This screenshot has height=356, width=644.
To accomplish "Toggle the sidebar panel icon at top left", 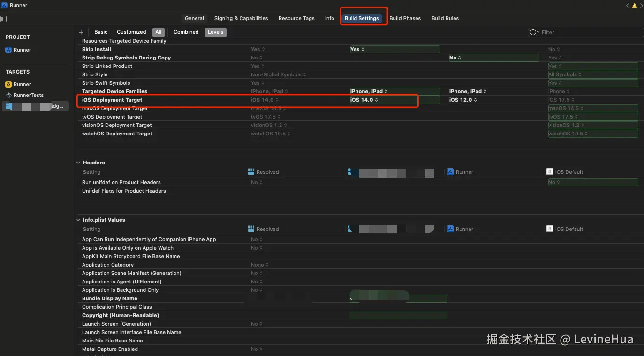I will tap(4, 19).
